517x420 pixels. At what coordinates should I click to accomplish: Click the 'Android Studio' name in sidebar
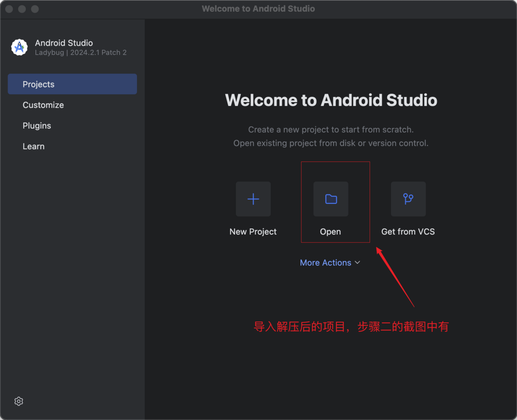coord(64,43)
